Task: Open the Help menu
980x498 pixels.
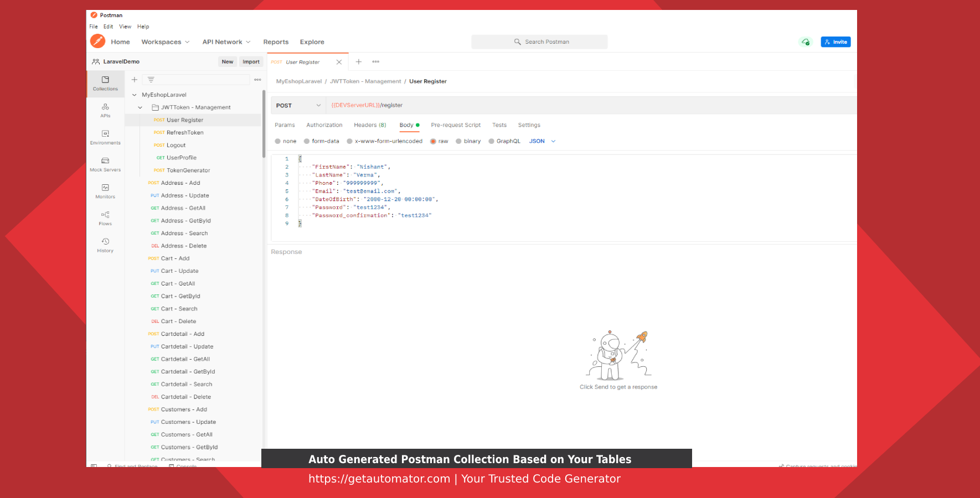Action: (x=143, y=27)
